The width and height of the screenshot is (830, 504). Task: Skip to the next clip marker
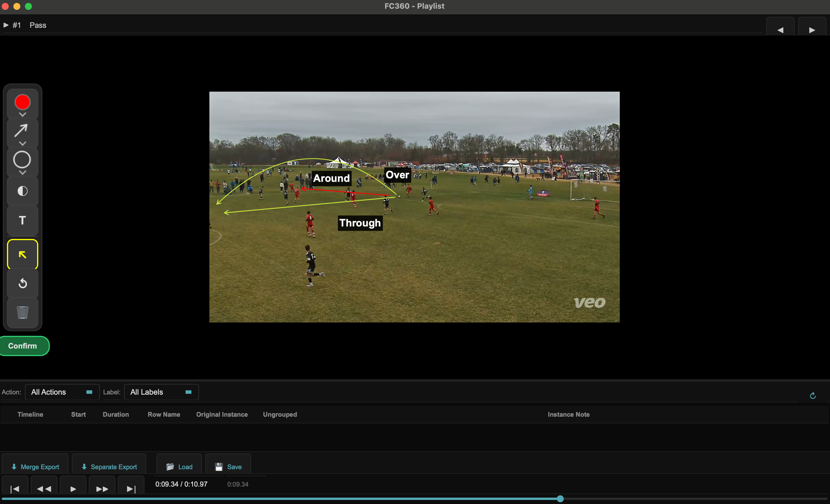tap(131, 489)
